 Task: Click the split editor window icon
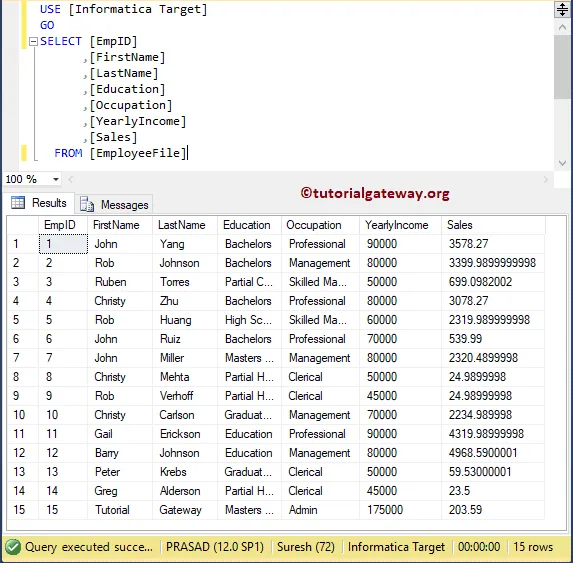pos(562,9)
